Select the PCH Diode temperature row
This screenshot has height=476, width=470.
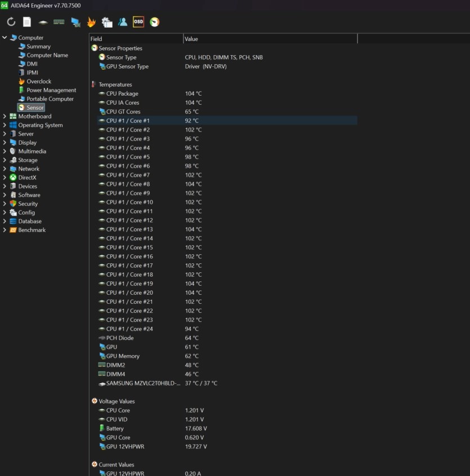click(119, 338)
